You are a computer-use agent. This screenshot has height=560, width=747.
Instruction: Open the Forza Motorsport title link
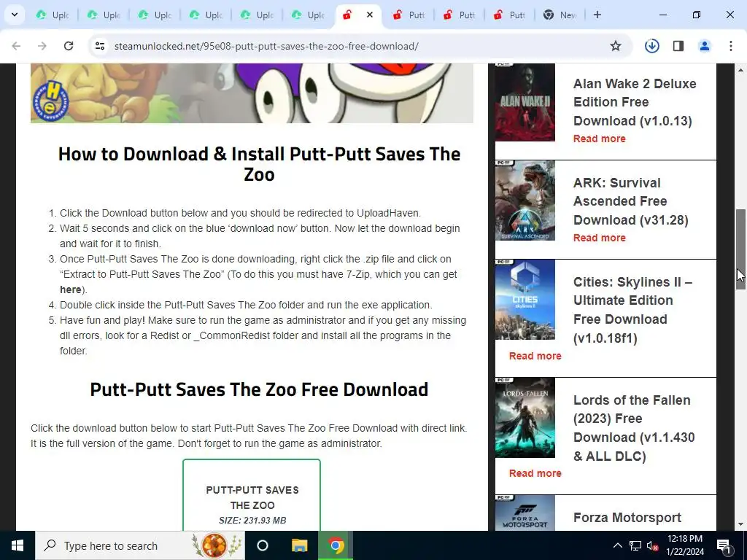point(627,518)
